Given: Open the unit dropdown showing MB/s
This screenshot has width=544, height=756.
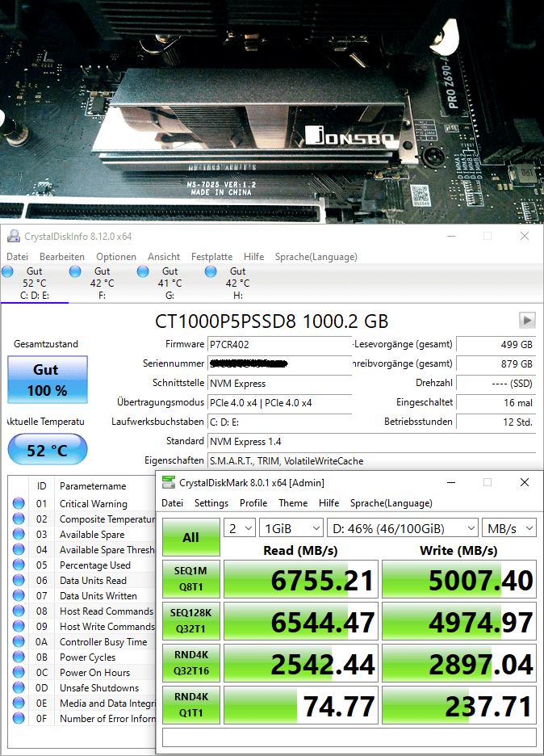Looking at the screenshot, I should tap(509, 528).
